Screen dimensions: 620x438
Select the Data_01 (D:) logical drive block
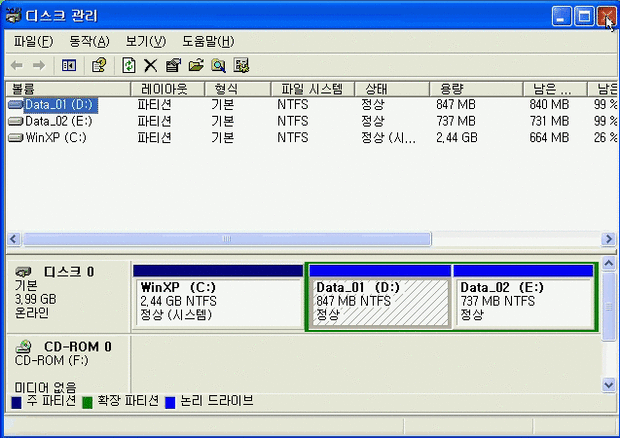click(380, 296)
